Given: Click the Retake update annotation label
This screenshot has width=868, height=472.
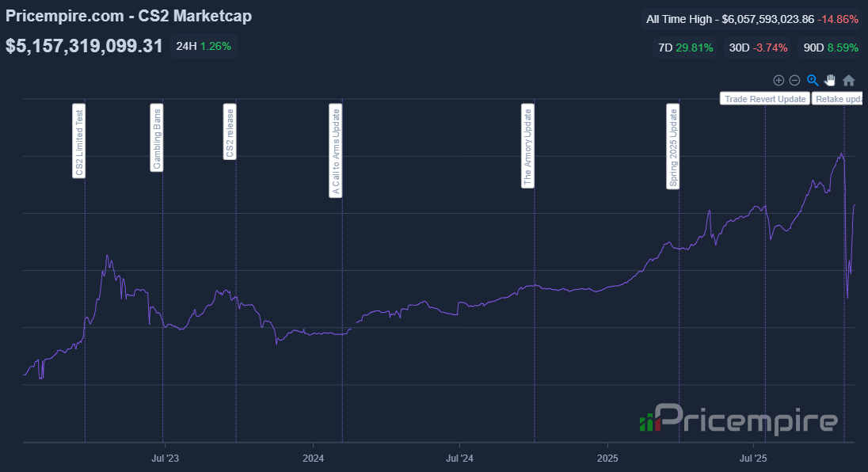Looking at the screenshot, I should 838,99.
